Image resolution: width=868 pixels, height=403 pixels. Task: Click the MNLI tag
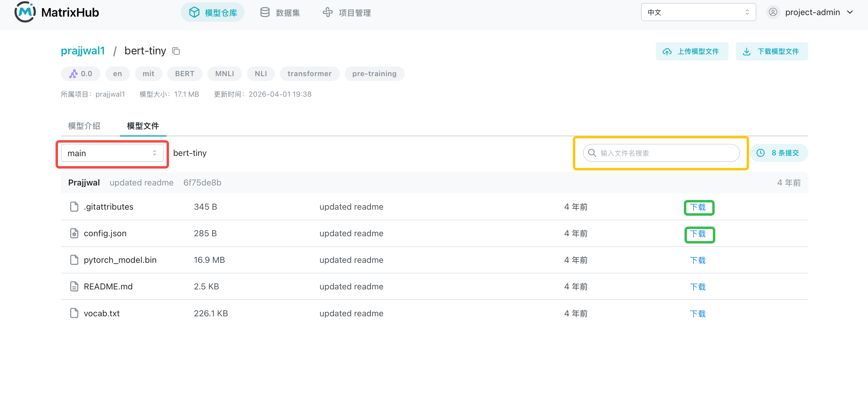225,73
